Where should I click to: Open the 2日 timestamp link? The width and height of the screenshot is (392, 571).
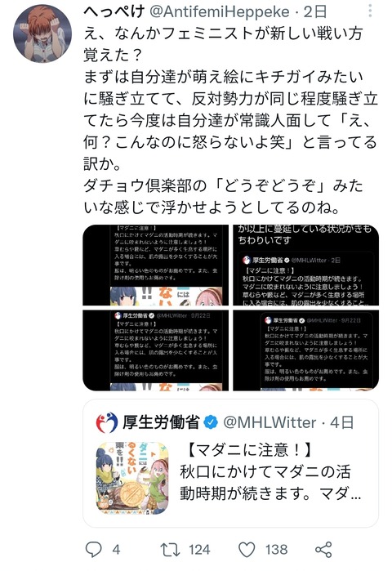(315, 12)
